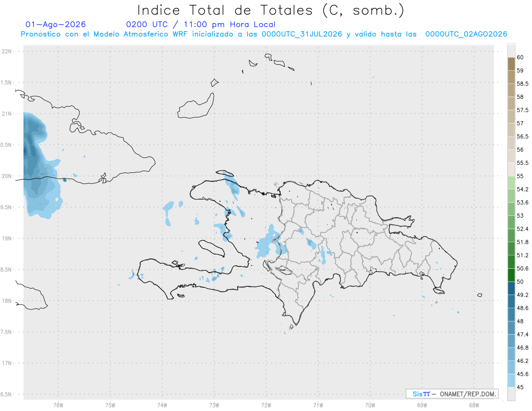Click color scale label '58.5'
This screenshot has height=411, width=532.
coord(522,83)
